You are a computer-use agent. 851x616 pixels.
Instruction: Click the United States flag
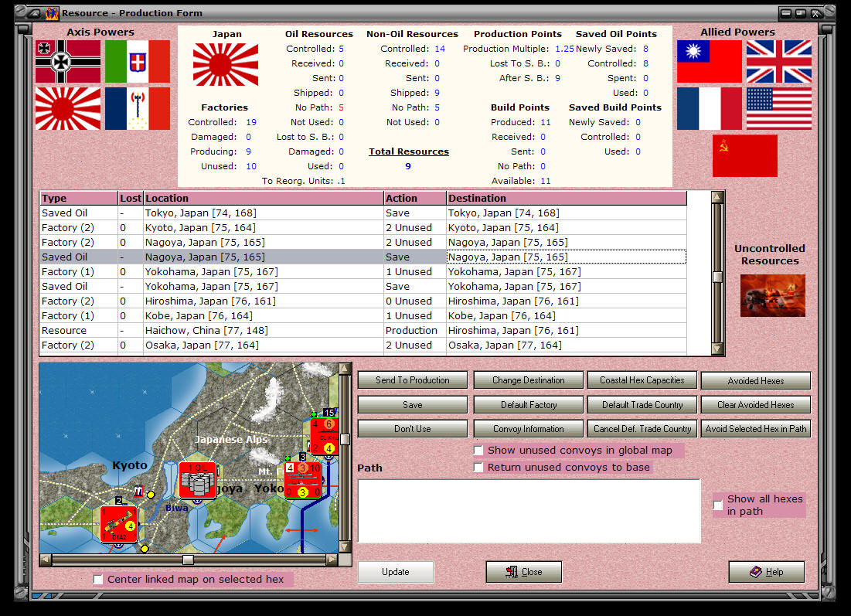(778, 108)
